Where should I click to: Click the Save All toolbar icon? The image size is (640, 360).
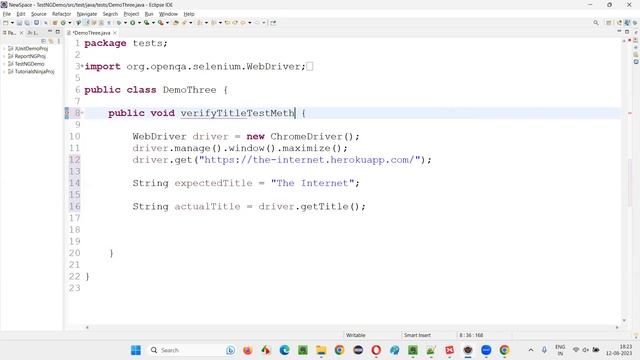pyautogui.click(x=27, y=23)
